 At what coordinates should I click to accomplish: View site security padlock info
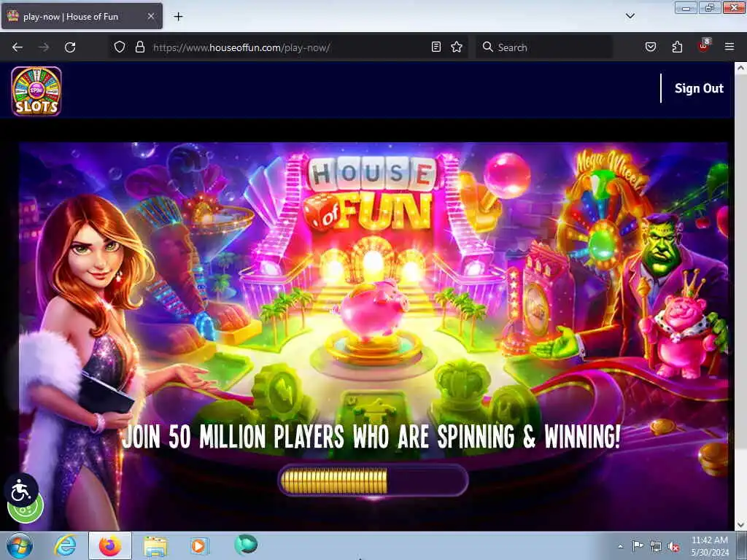click(139, 47)
